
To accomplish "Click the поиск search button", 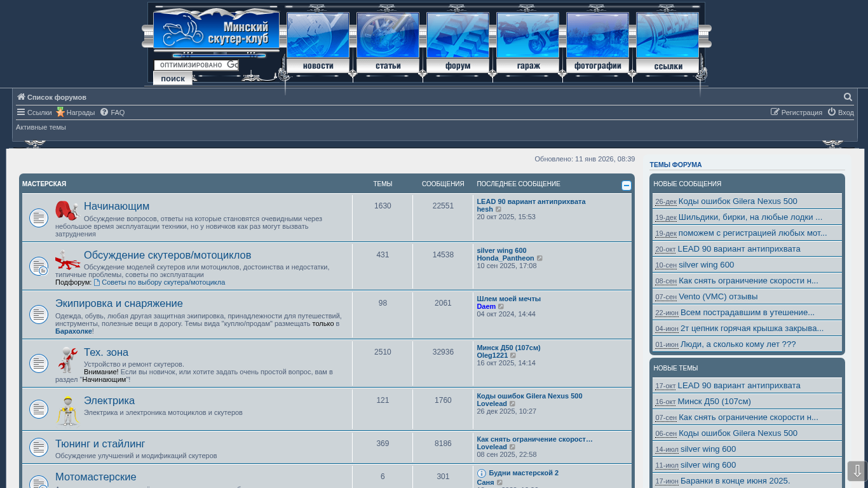I will coord(173,79).
